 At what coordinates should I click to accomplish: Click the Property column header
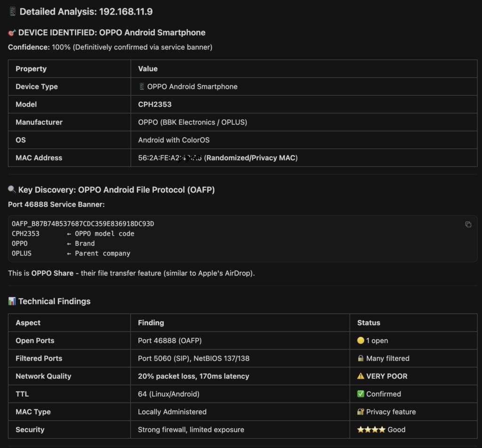pos(31,69)
